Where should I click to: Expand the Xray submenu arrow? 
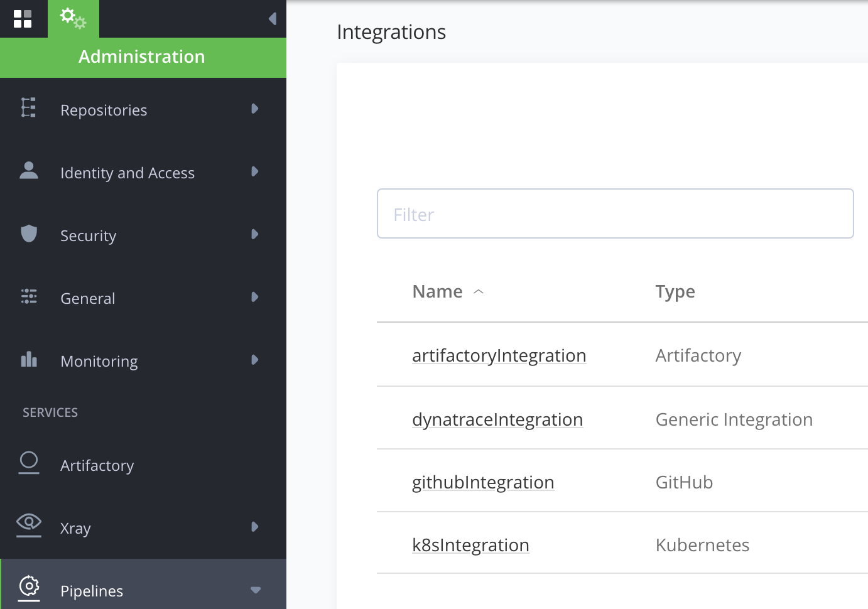(255, 527)
